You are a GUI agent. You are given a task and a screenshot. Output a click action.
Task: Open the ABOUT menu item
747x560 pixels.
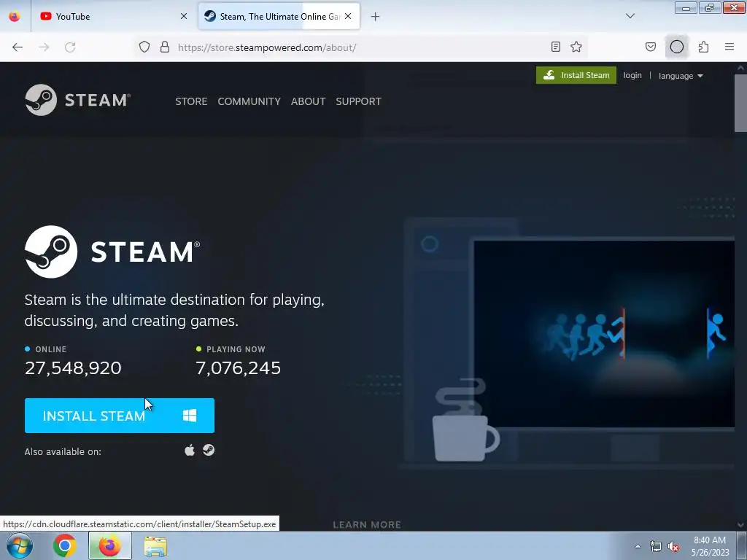309,101
